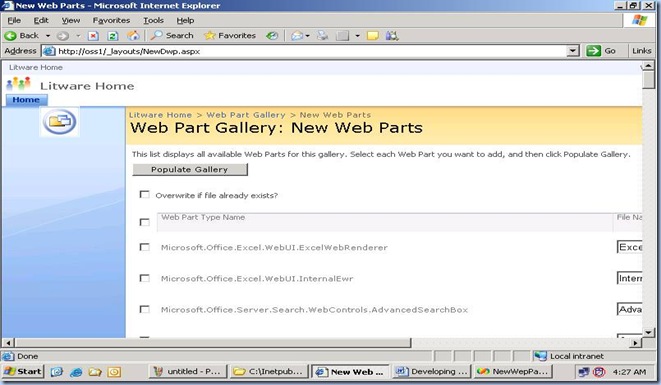Click the web part gallery folder icon
Screen dimensions: 661x385
click(59, 122)
